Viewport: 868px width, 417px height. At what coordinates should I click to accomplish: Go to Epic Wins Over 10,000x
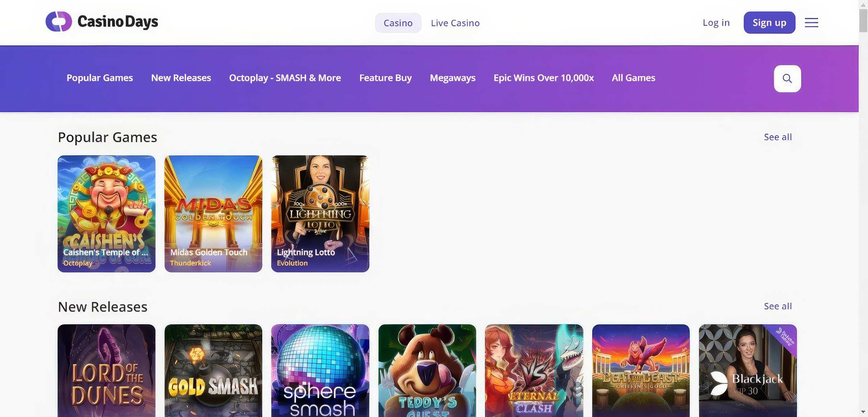543,78
